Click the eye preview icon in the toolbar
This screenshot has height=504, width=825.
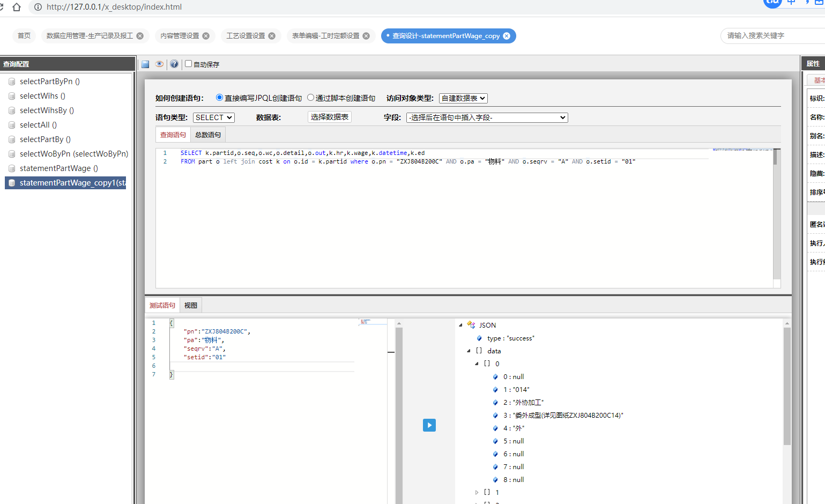pos(159,64)
